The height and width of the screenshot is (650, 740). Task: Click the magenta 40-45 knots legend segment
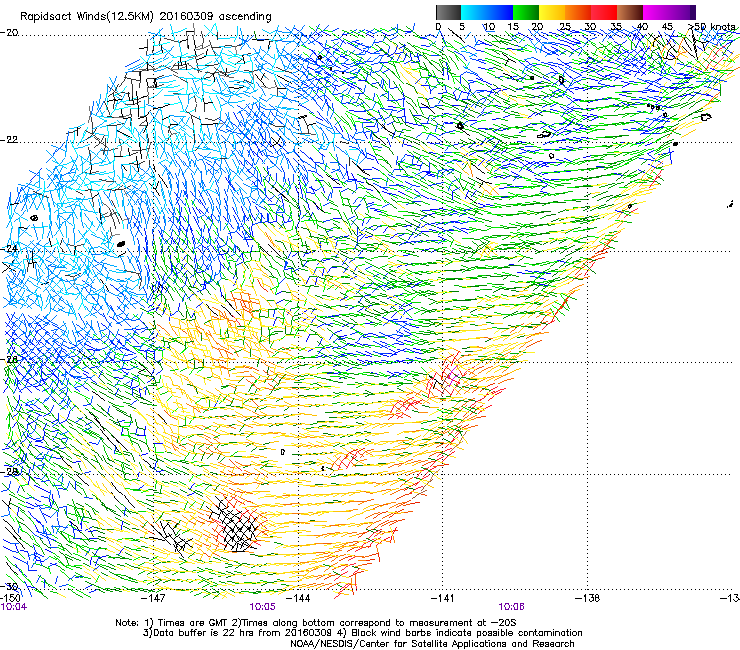coord(656,12)
